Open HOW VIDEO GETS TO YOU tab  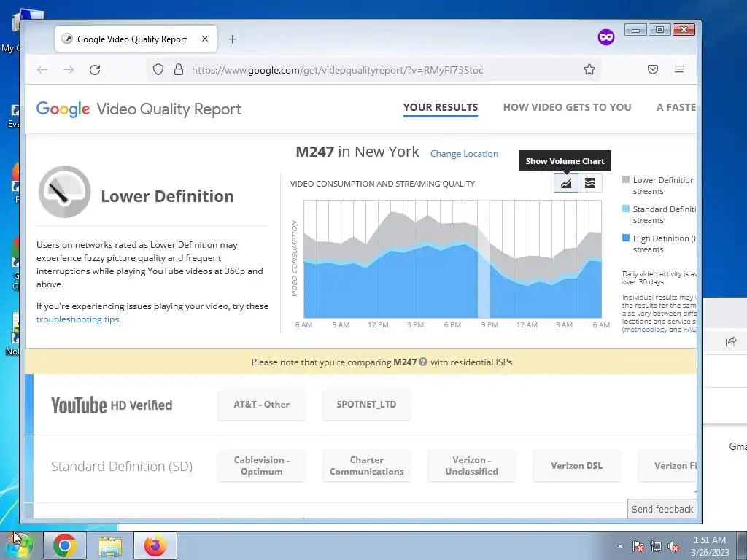pyautogui.click(x=567, y=108)
